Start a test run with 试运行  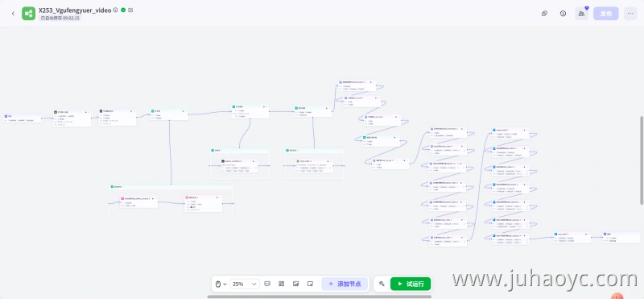click(x=411, y=284)
